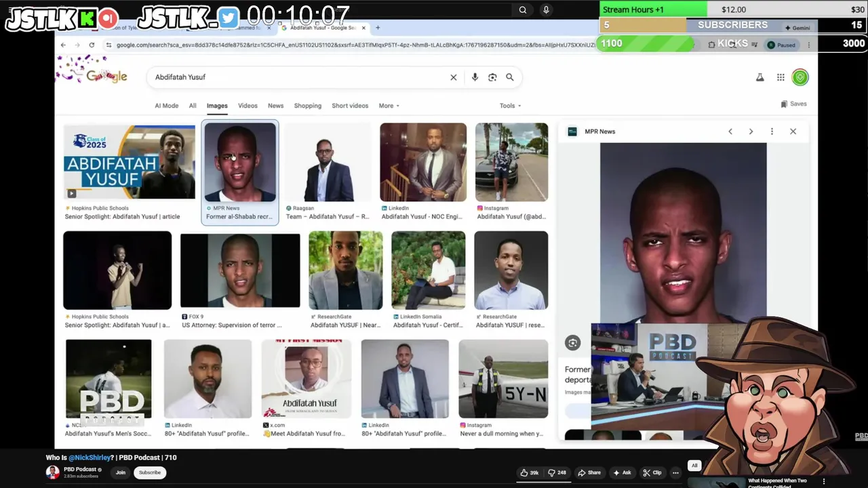The width and height of the screenshot is (868, 488).
Task: Click the Stream Hours +1 progress bar
Action: point(733,9)
